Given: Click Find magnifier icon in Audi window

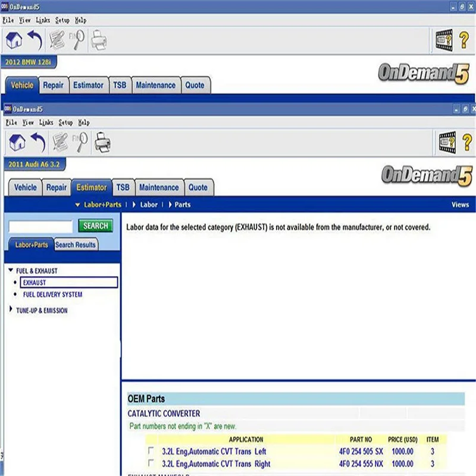Looking at the screenshot, I should pos(80,142).
